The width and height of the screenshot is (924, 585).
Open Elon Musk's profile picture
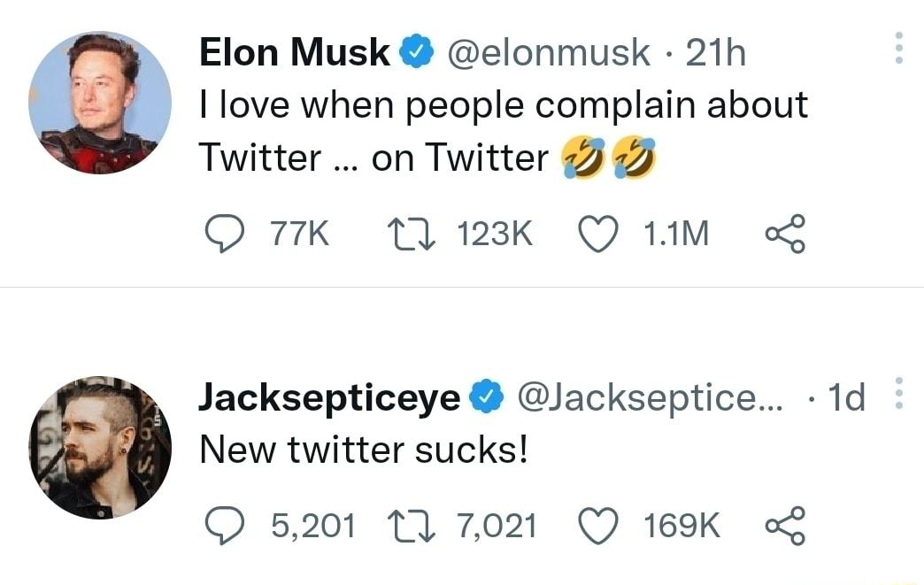(100, 103)
